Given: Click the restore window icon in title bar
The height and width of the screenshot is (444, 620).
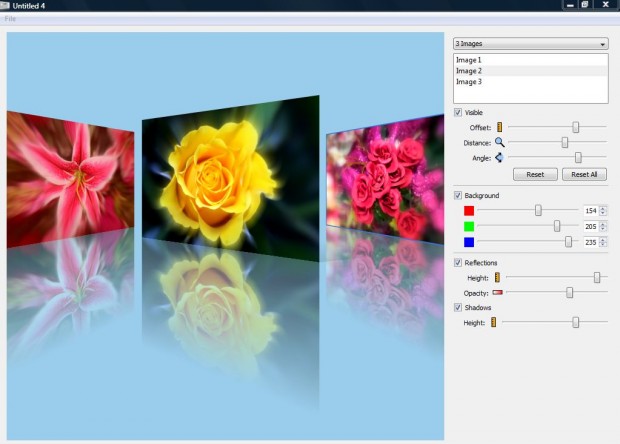Looking at the screenshot, I should [584, 5].
